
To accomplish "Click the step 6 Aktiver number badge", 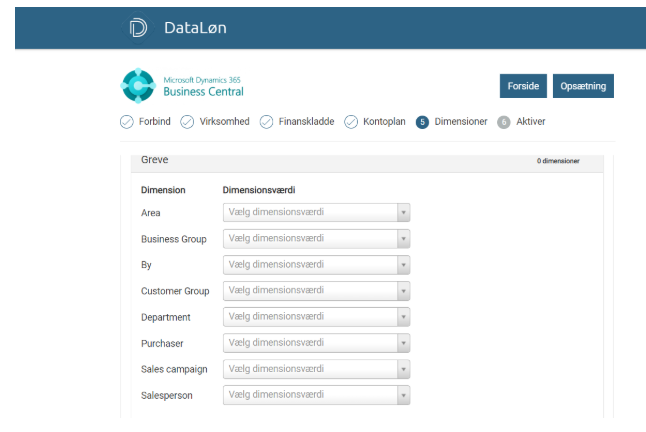I will click(x=504, y=122).
